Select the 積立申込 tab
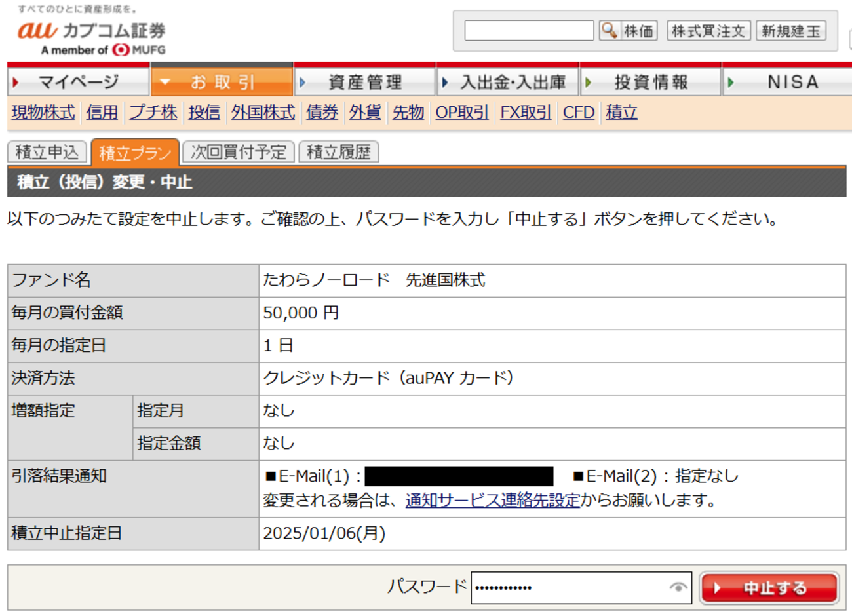 coord(46,151)
